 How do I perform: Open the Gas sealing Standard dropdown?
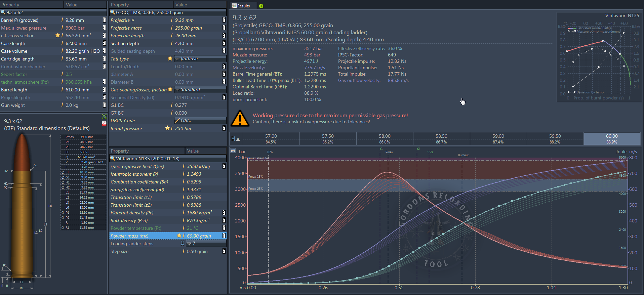200,90
